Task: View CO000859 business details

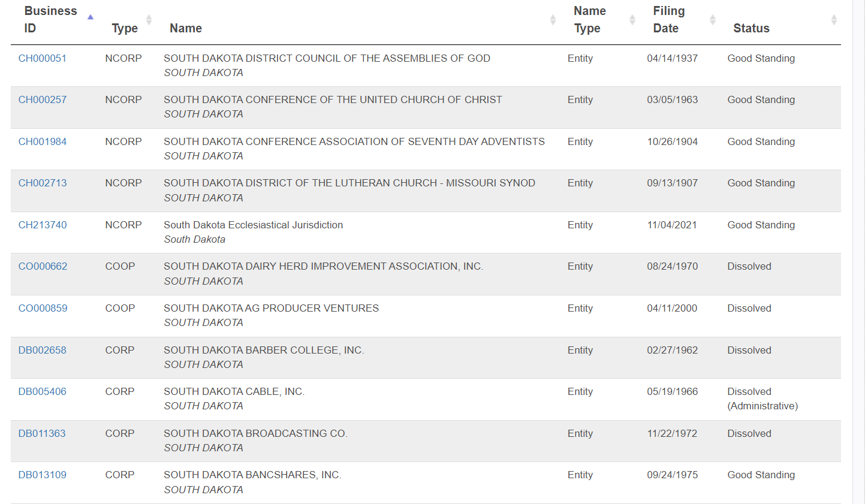Action: click(x=43, y=308)
